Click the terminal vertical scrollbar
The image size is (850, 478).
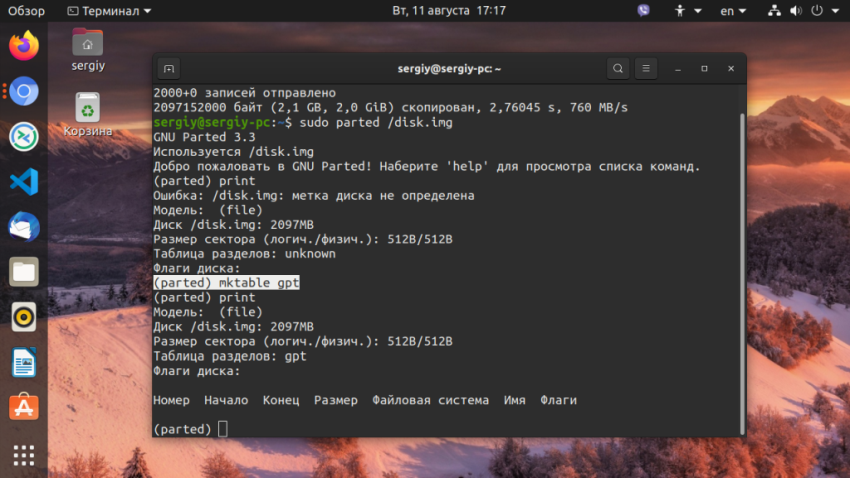742,274
